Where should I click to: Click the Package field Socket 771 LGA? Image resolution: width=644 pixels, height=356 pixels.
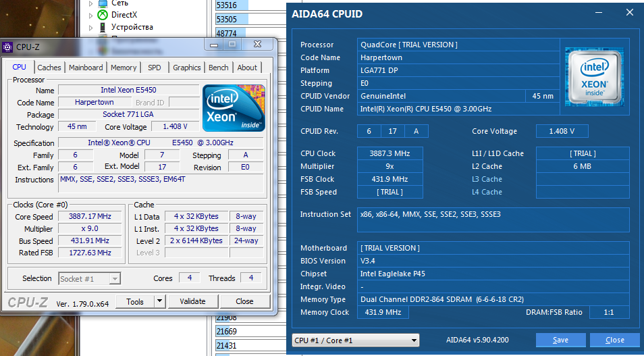click(128, 114)
